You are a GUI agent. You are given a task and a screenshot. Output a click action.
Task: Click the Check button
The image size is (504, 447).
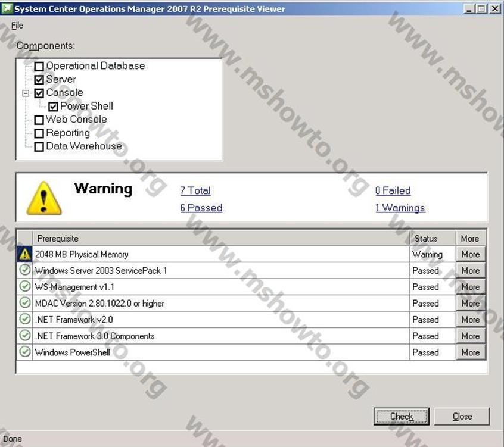click(x=402, y=417)
